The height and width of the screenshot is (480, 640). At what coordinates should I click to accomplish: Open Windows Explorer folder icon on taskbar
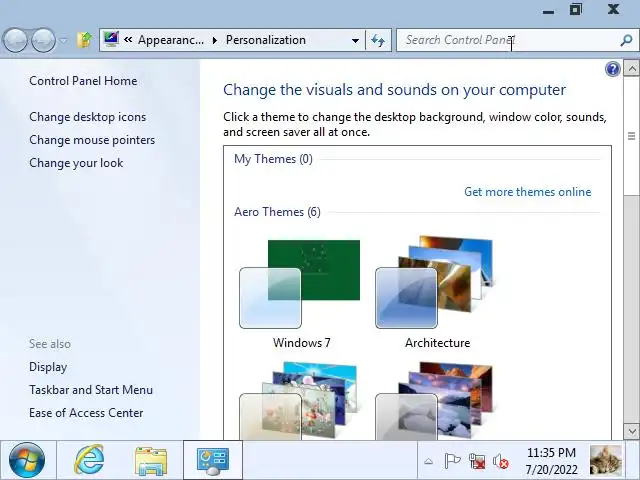[151, 461]
